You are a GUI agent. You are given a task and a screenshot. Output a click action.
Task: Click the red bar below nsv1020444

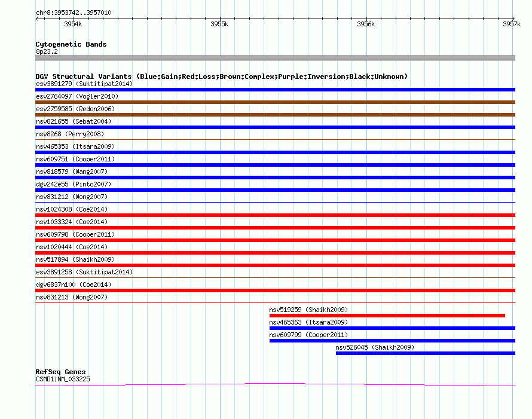[x=275, y=253]
